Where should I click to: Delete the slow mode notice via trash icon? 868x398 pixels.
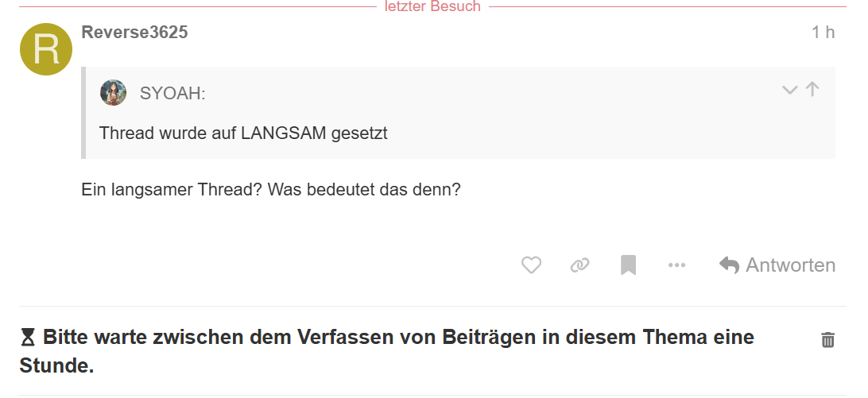827,340
